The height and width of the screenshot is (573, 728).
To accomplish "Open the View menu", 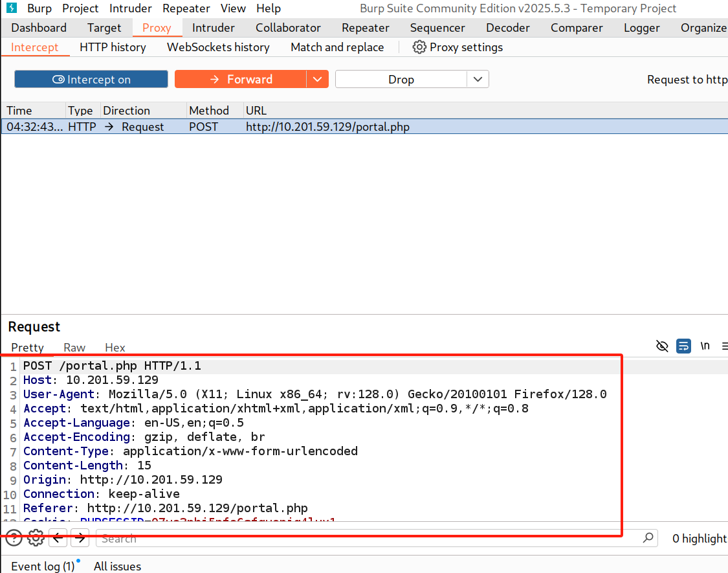I will point(233,8).
